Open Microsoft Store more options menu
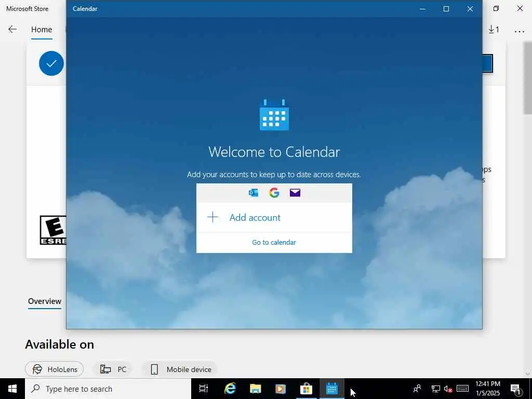This screenshot has width=532, height=399. (x=519, y=31)
